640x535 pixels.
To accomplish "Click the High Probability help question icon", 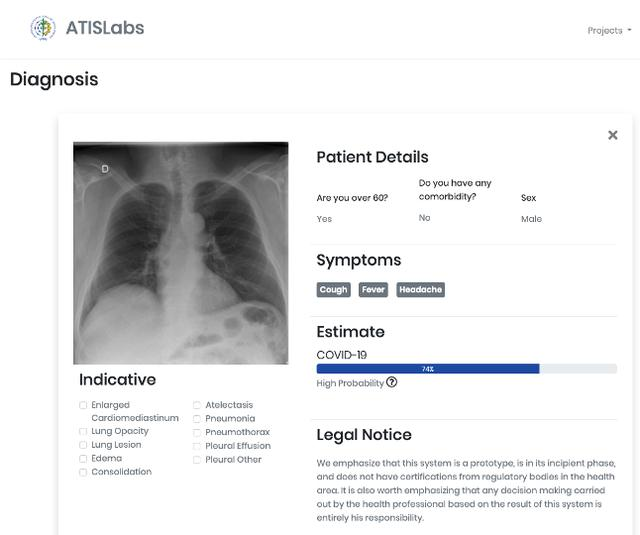I will pyautogui.click(x=391, y=382).
